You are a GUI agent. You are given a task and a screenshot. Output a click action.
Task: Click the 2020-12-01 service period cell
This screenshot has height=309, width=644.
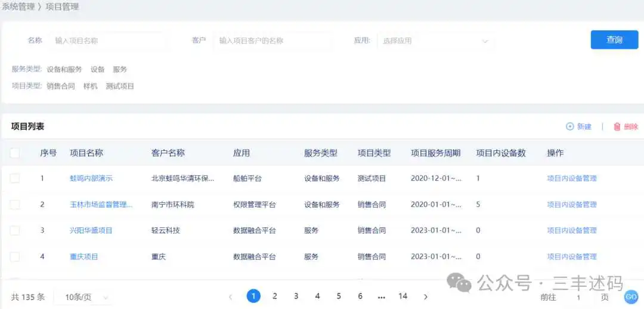click(x=436, y=178)
